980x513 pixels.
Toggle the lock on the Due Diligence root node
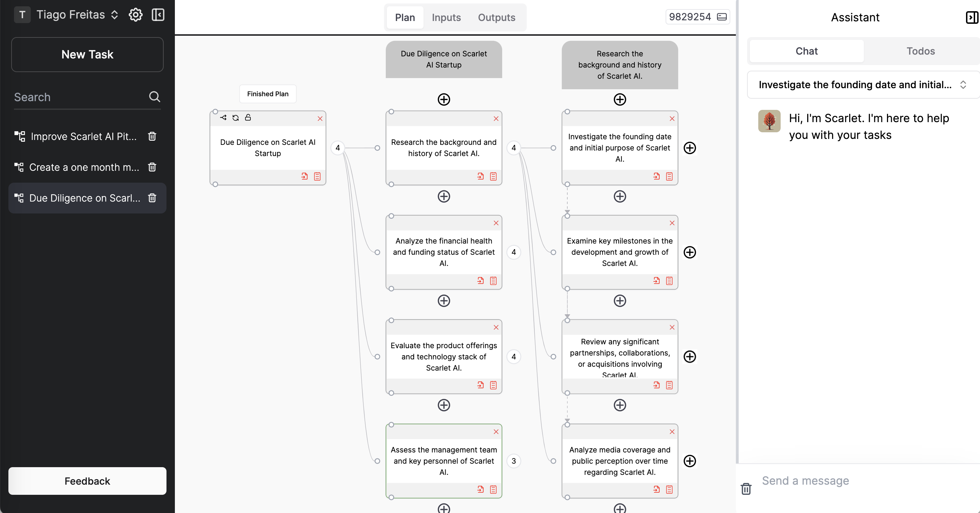(248, 118)
